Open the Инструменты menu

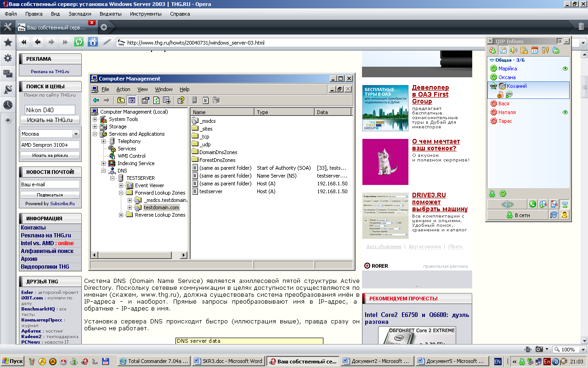click(x=146, y=14)
